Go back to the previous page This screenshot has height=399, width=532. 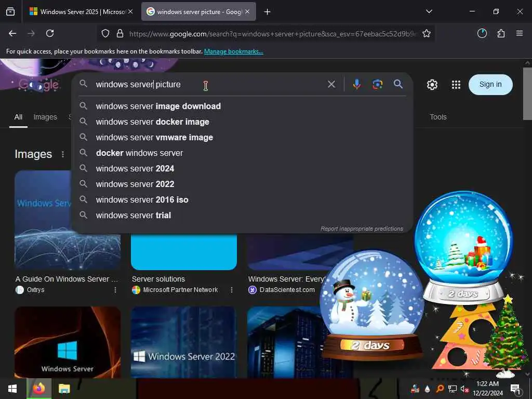pos(12,33)
